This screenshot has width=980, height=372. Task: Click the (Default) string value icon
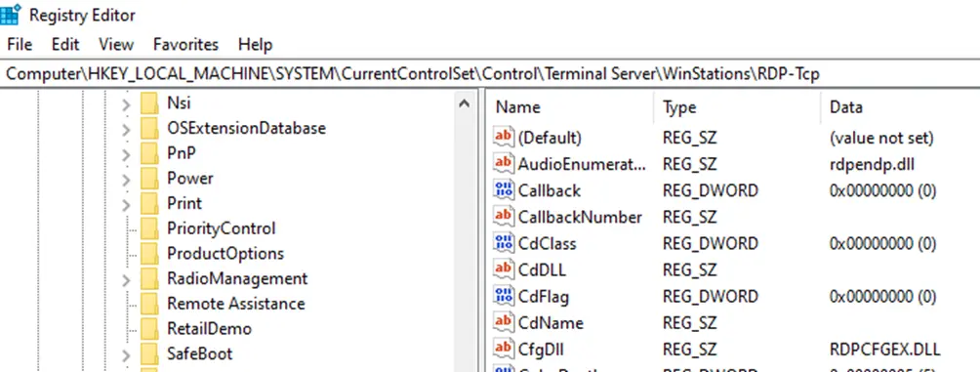coord(503,137)
